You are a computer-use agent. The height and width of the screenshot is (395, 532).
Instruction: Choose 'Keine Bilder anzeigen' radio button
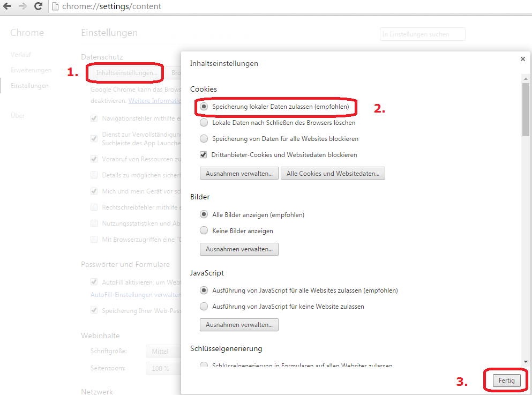click(x=204, y=231)
